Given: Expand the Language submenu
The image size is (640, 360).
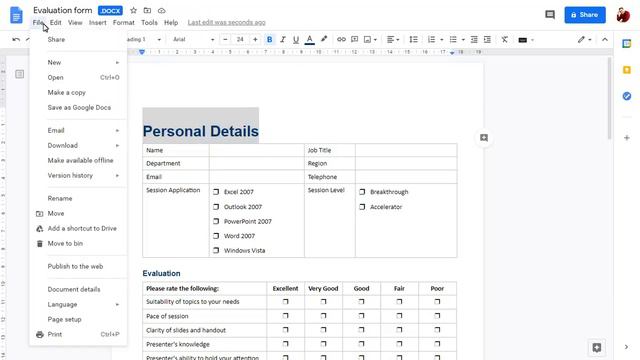Looking at the screenshot, I should (78, 304).
